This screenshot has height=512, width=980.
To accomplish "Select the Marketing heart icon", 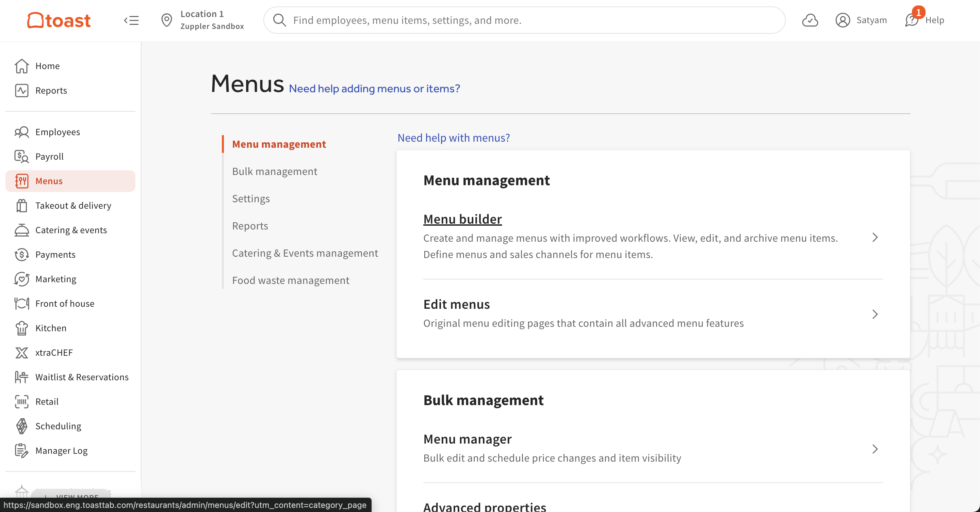I will (x=22, y=279).
